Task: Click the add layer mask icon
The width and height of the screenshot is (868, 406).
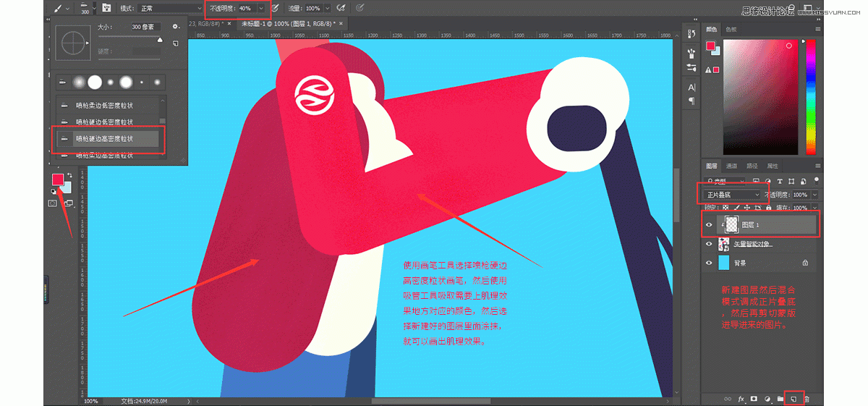Action: point(754,399)
